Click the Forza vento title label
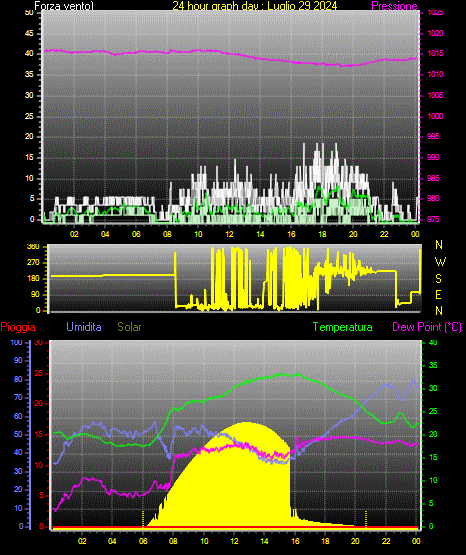466x555 pixels. point(64,6)
